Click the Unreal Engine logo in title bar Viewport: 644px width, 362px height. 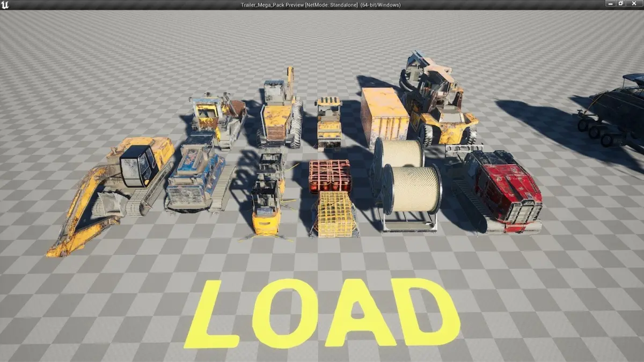pyautogui.click(x=5, y=4)
